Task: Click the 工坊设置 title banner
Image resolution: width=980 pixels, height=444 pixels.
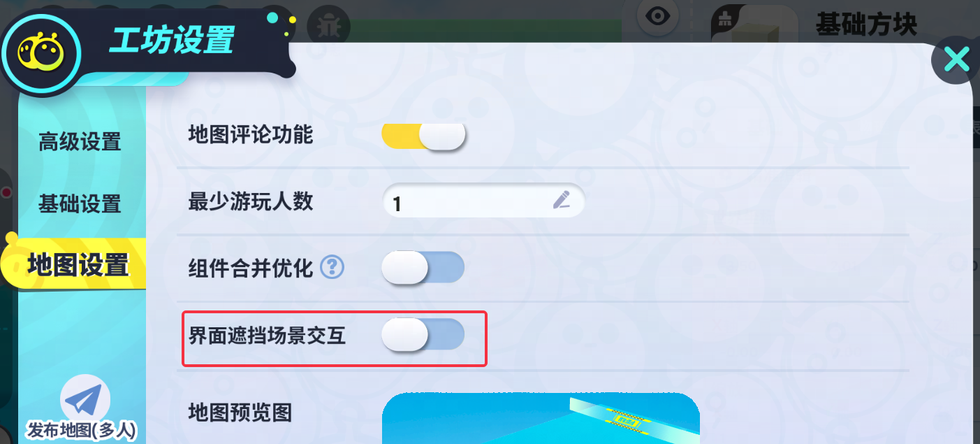Action: (172, 41)
